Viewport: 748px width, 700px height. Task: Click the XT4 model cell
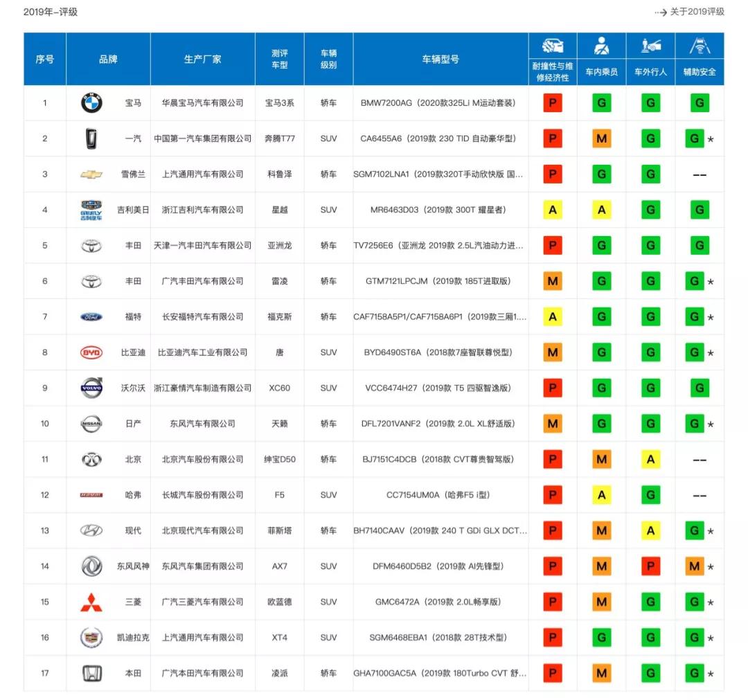(280, 638)
